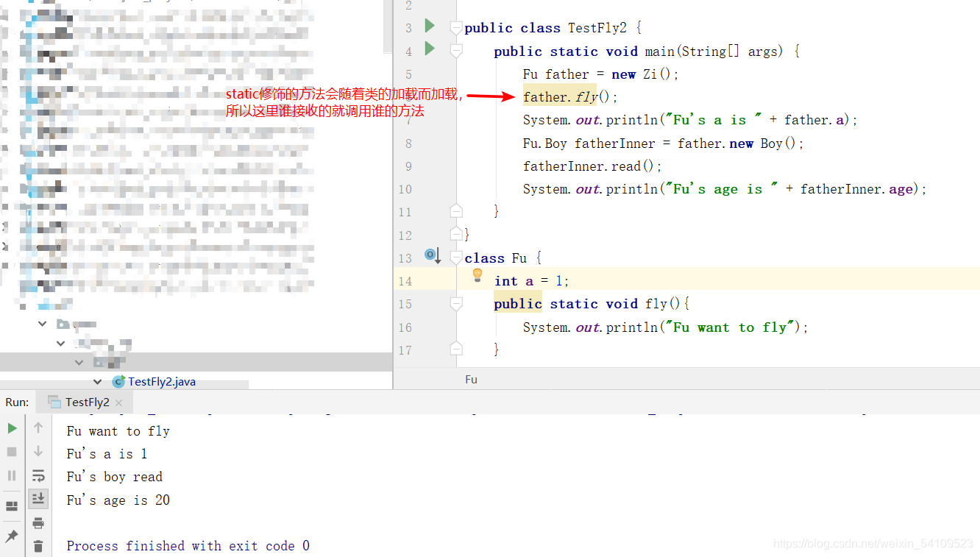Viewport: 980px width, 557px height.
Task: Click the Restore layout icon in Run panel
Action: (12, 506)
